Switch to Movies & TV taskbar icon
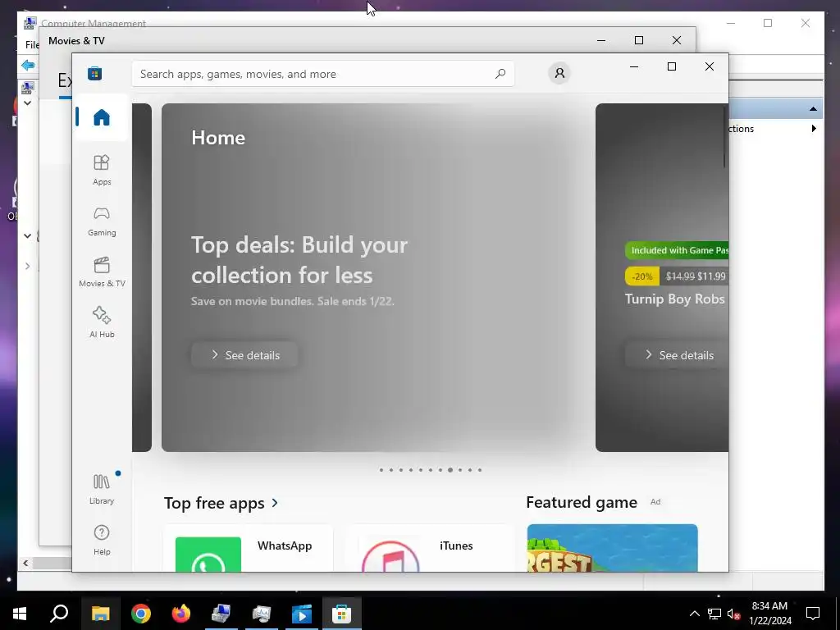This screenshot has width=840, height=630. pos(302,614)
